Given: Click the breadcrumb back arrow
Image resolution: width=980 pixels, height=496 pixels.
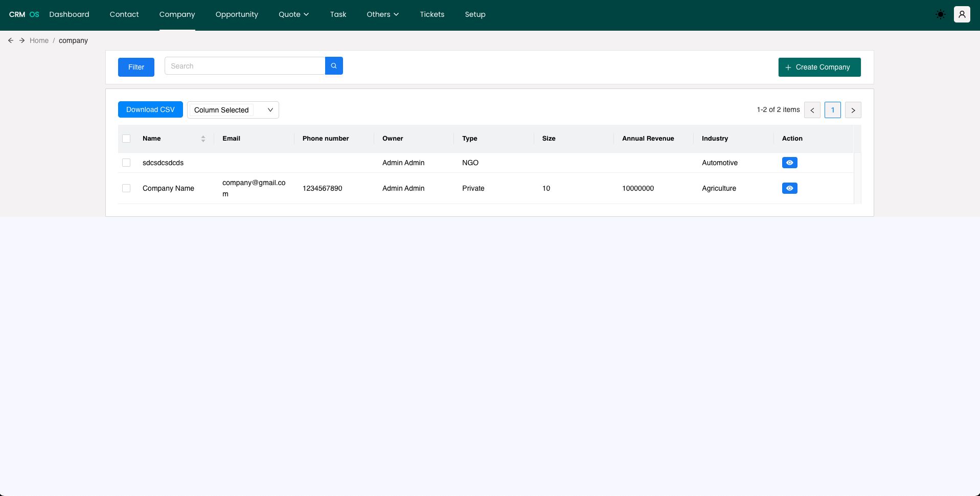Looking at the screenshot, I should coord(11,40).
